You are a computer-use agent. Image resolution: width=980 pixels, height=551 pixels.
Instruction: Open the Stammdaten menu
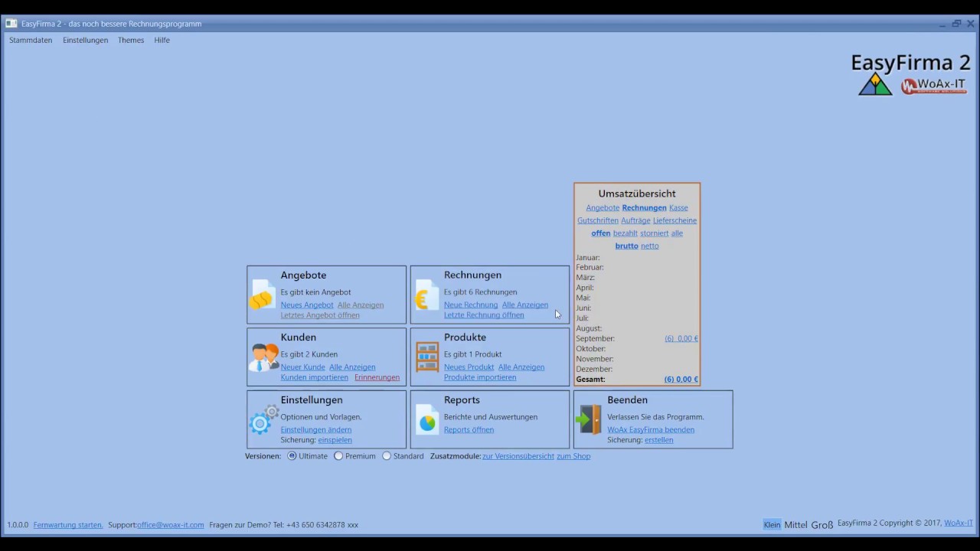coord(31,40)
